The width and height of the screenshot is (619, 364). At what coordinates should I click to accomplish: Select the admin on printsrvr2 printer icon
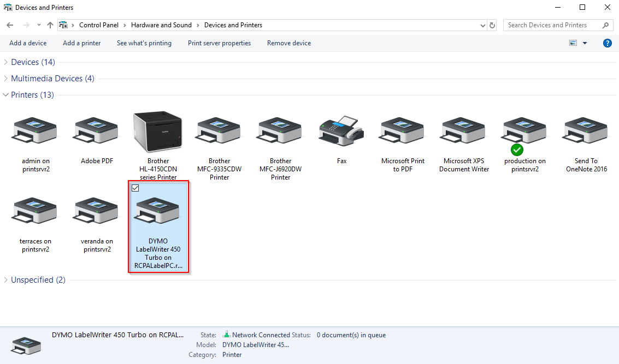pos(35,130)
